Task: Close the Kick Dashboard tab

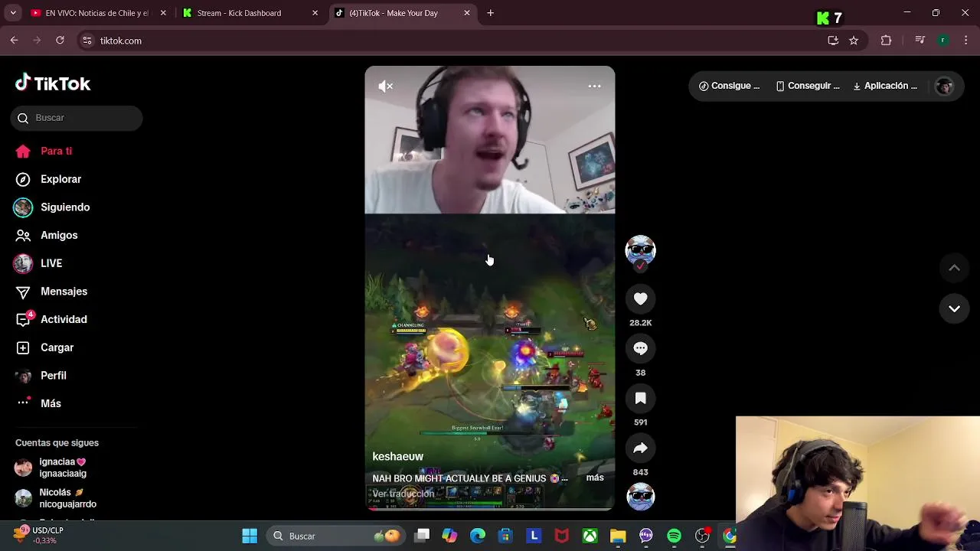Action: pyautogui.click(x=315, y=13)
